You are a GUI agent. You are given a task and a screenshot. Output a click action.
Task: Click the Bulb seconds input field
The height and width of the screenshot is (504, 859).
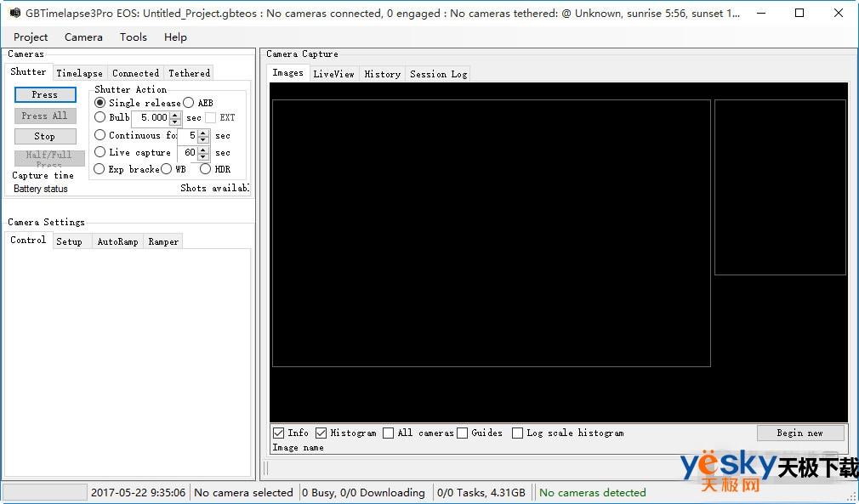click(x=150, y=118)
